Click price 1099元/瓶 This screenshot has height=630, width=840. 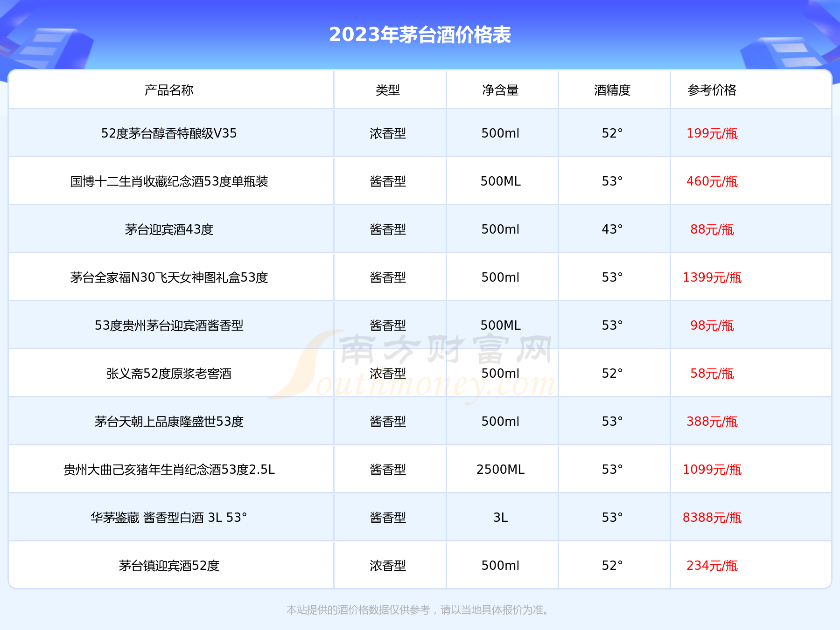(712, 470)
